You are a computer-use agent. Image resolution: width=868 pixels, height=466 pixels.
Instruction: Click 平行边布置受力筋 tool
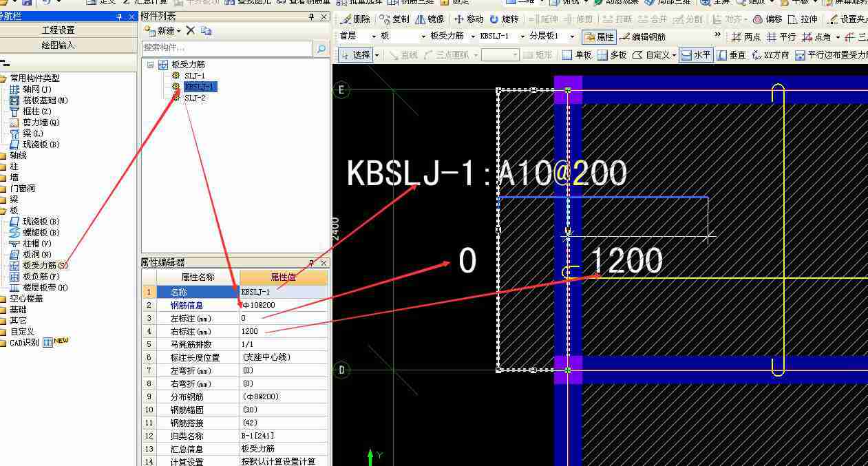(x=831, y=55)
